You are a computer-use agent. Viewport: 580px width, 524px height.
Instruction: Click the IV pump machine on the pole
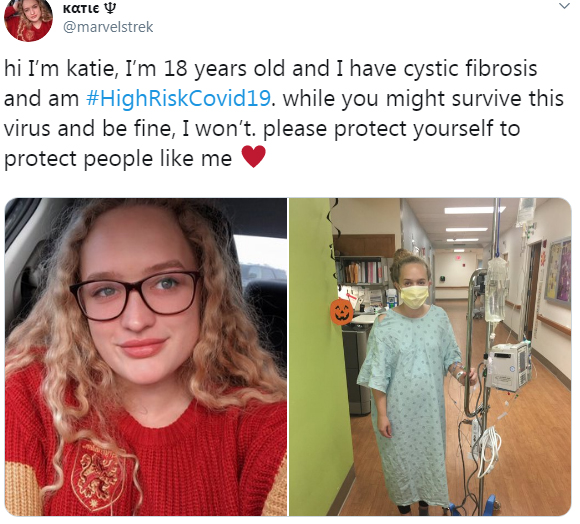pyautogui.click(x=510, y=366)
